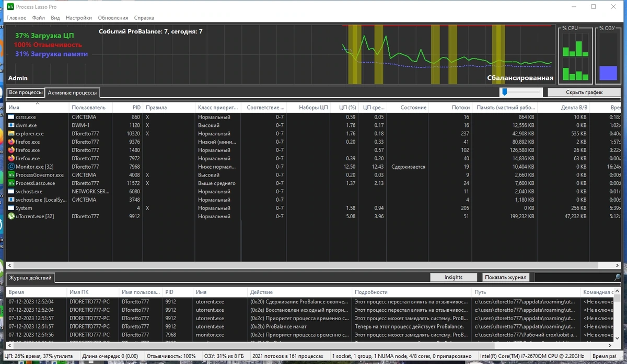
Task: Click the log search input field
Action: point(574,277)
